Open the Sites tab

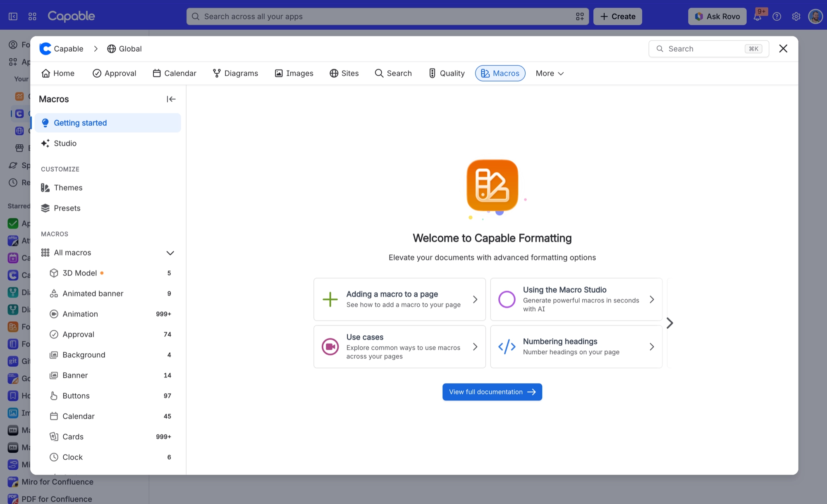(344, 74)
